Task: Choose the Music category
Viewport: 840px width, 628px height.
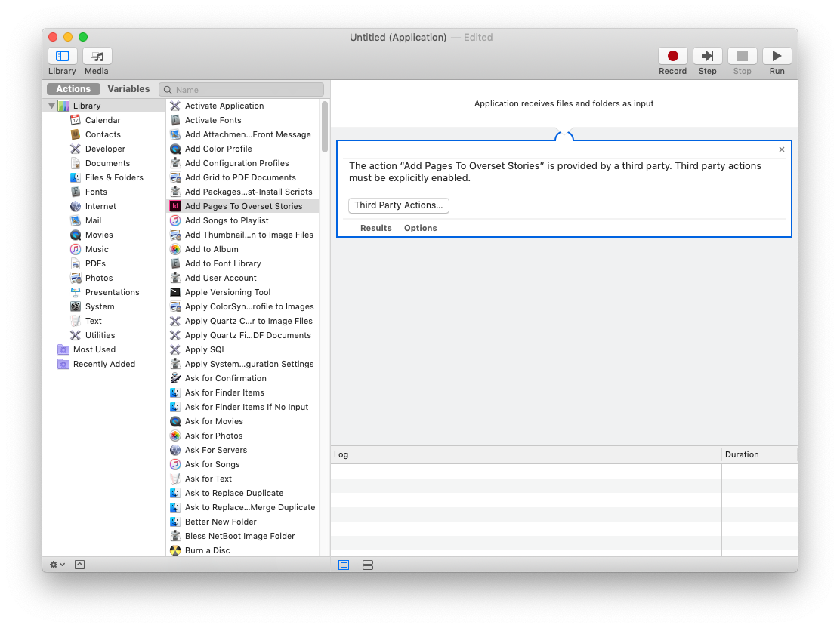Action: click(x=97, y=250)
